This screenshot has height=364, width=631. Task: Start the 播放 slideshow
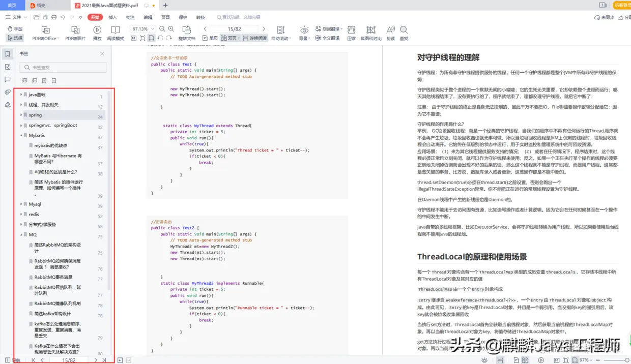[x=97, y=34]
